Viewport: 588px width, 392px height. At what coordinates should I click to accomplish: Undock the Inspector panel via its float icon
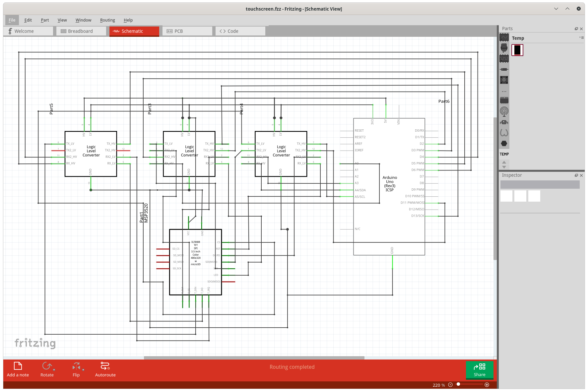[x=576, y=175]
